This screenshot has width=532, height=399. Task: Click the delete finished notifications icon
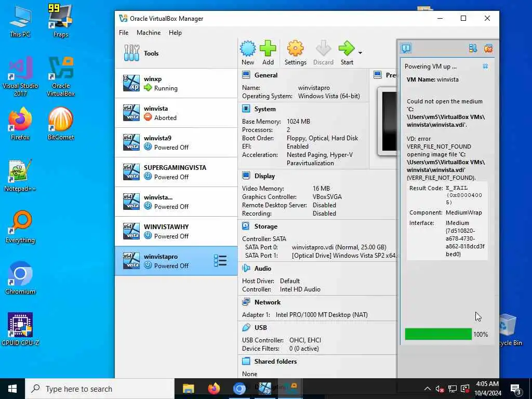[x=488, y=48]
